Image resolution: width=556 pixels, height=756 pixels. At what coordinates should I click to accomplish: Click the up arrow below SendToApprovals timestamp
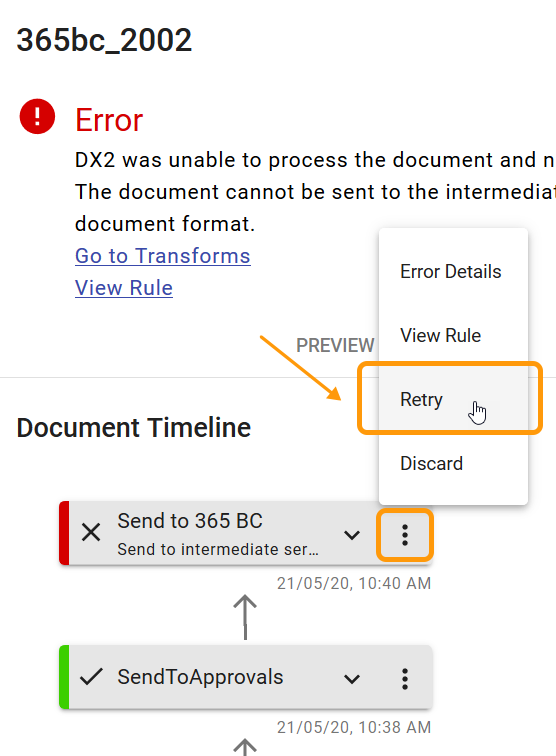pos(245,746)
